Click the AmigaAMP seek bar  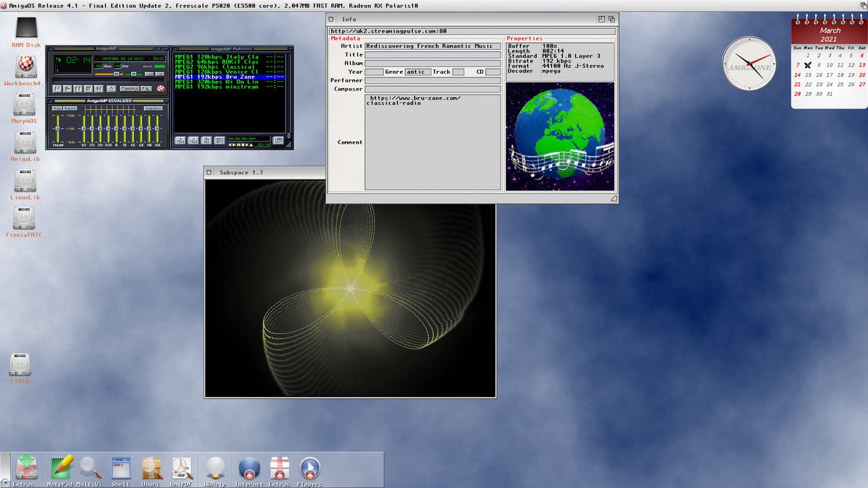coord(109,80)
